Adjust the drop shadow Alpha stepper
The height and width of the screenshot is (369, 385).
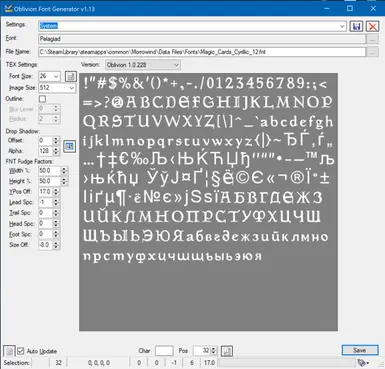[x=56, y=151]
